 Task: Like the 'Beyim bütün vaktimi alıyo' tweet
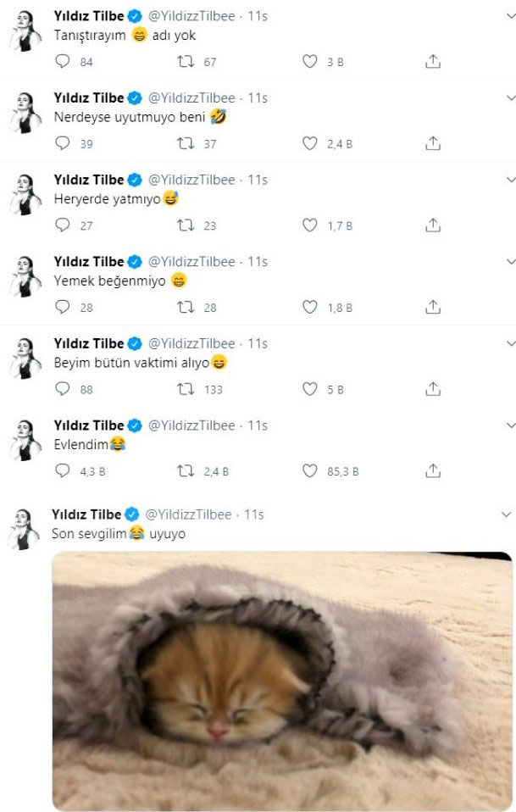point(310,389)
